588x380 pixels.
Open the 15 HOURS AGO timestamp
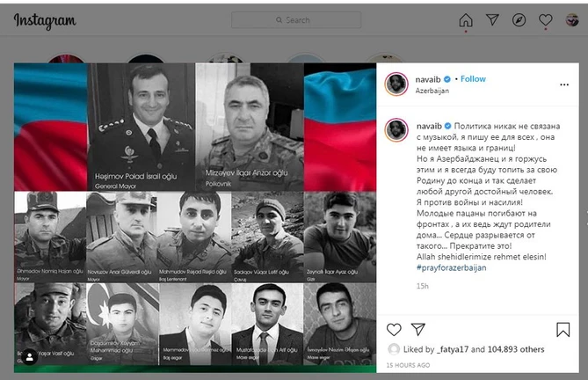pos(408,365)
